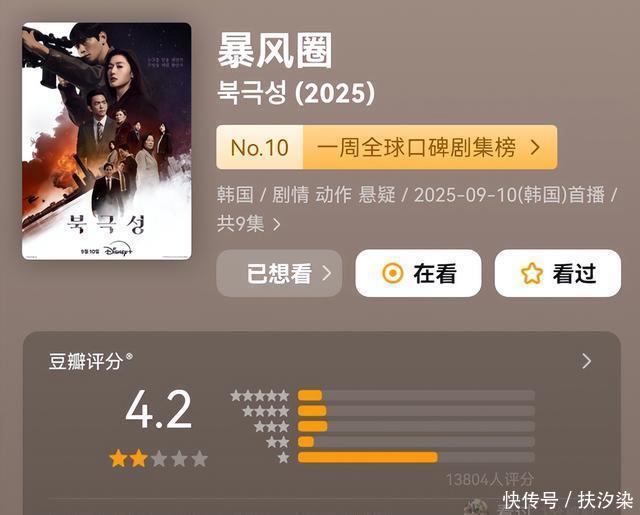Click the No.10 rank badge
The height and width of the screenshot is (515, 640).
(x=260, y=147)
